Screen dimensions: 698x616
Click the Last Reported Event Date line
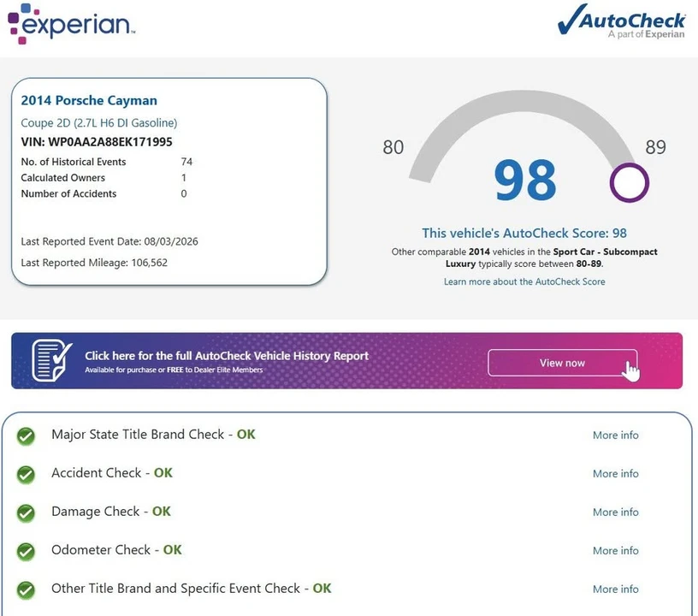click(109, 241)
